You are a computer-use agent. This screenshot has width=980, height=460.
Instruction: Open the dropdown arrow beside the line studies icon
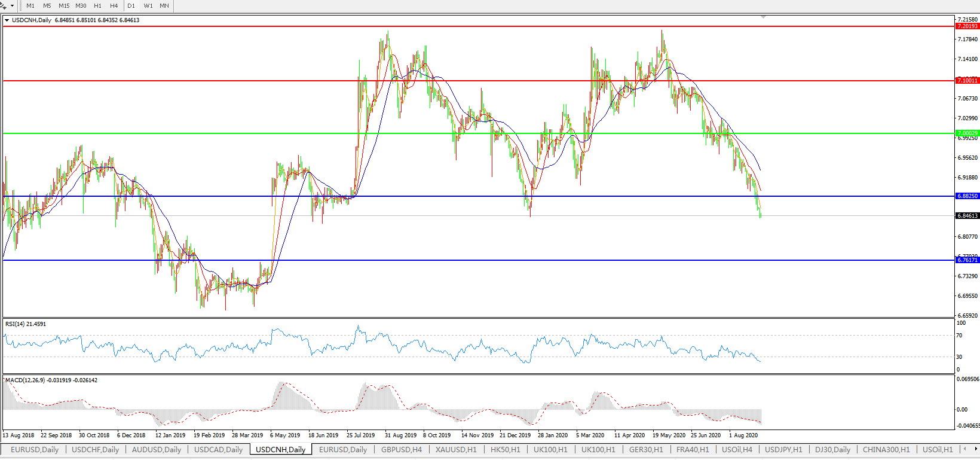click(x=12, y=6)
